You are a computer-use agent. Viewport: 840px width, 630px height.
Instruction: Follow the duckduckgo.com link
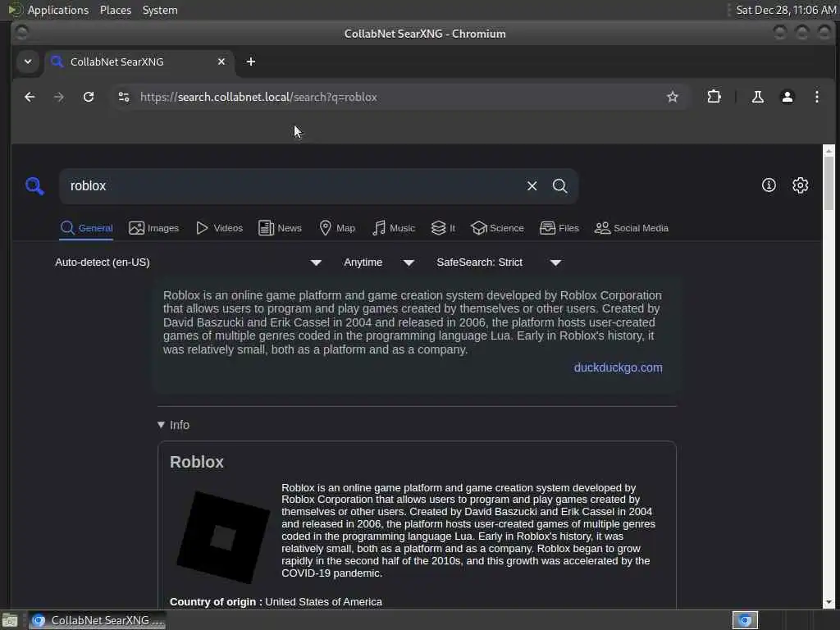point(618,367)
